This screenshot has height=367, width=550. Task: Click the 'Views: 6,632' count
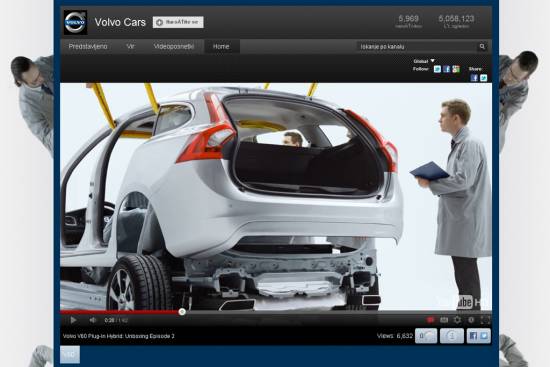pyautogui.click(x=395, y=336)
